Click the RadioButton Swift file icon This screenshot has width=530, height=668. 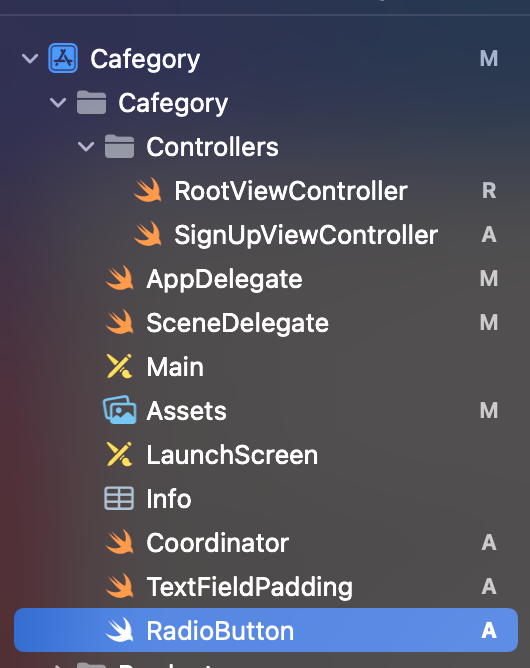[x=120, y=630]
